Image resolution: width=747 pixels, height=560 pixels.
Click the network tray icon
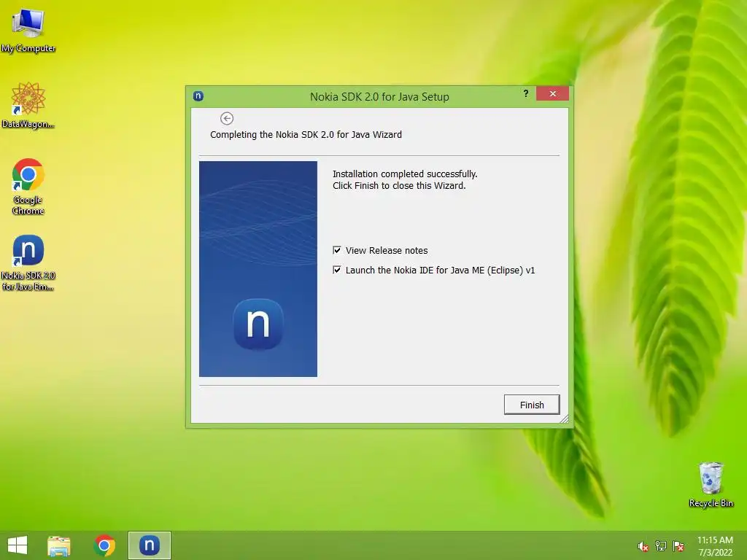tap(661, 546)
